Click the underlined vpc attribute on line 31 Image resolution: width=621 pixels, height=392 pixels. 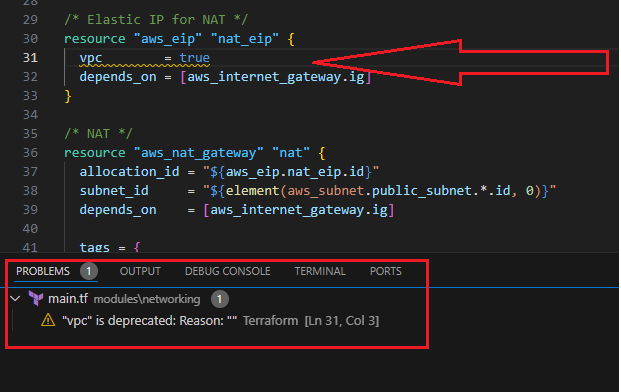click(x=91, y=58)
